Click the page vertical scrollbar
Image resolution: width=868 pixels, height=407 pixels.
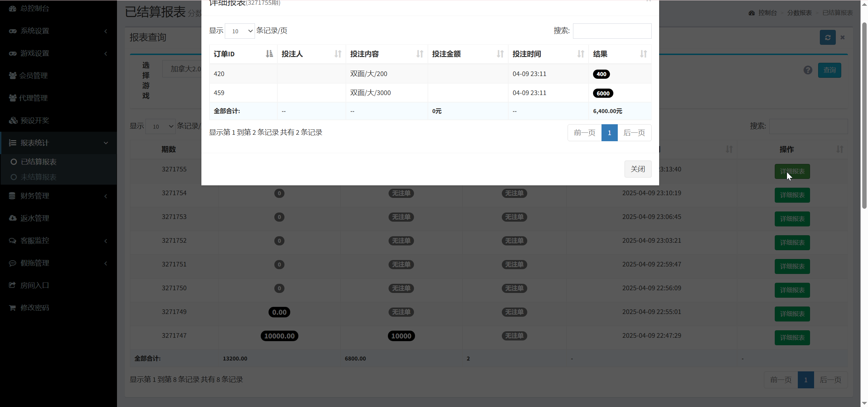[x=864, y=115]
